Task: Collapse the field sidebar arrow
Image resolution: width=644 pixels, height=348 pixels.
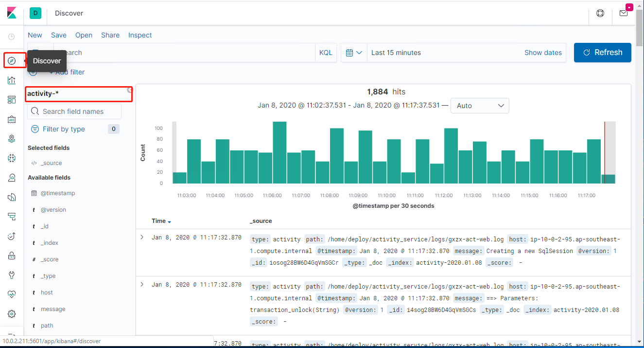Action: click(x=130, y=90)
